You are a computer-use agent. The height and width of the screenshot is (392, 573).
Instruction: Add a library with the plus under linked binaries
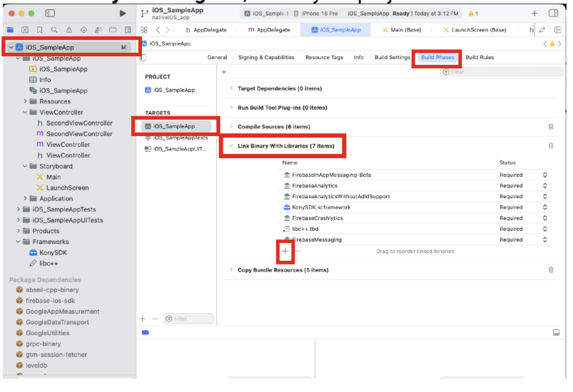pyautogui.click(x=285, y=251)
